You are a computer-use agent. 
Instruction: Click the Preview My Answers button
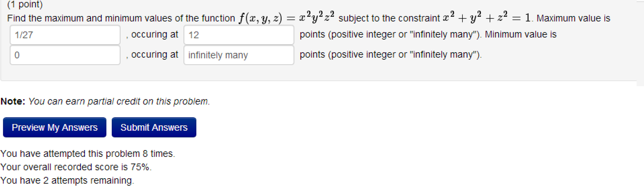point(54,127)
